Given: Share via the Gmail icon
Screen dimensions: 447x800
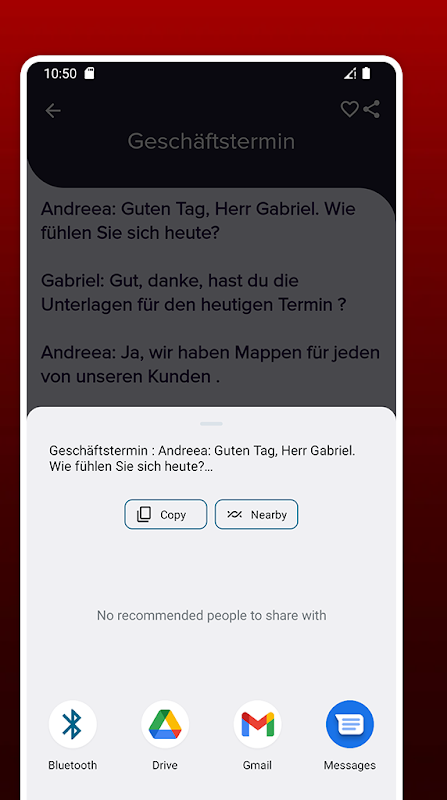Looking at the screenshot, I should coord(257,724).
